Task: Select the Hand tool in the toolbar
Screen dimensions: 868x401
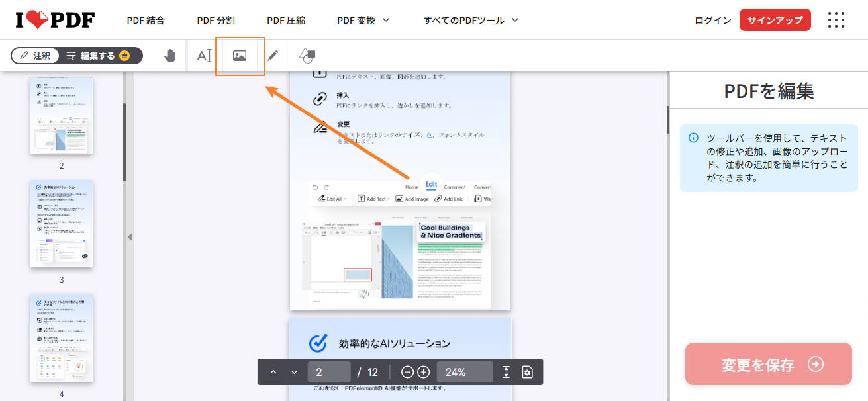Action: click(169, 56)
